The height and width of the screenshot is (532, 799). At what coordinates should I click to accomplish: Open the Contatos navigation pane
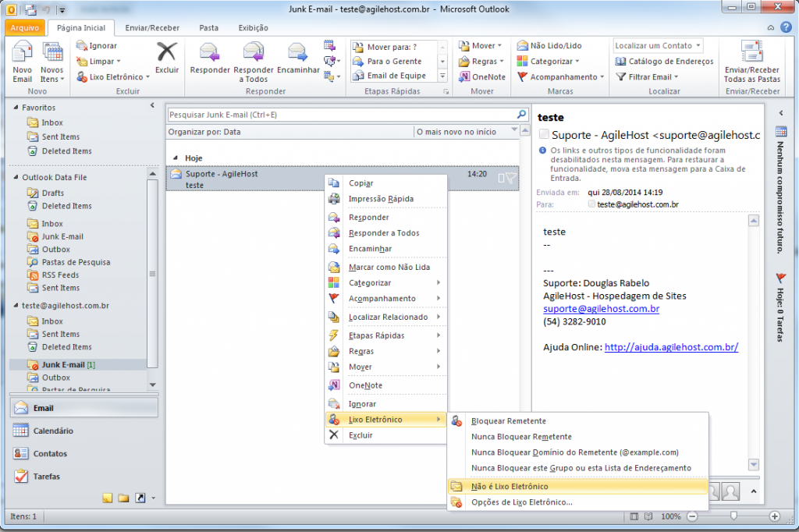pos(84,453)
